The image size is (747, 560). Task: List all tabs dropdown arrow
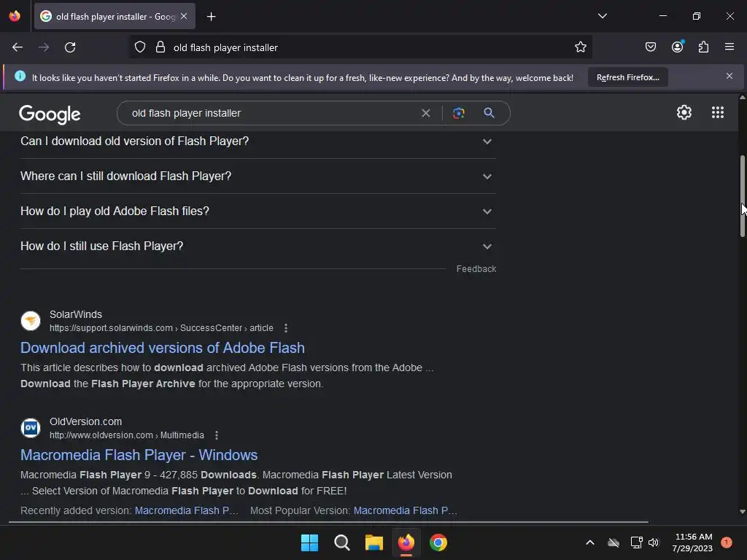tap(602, 16)
